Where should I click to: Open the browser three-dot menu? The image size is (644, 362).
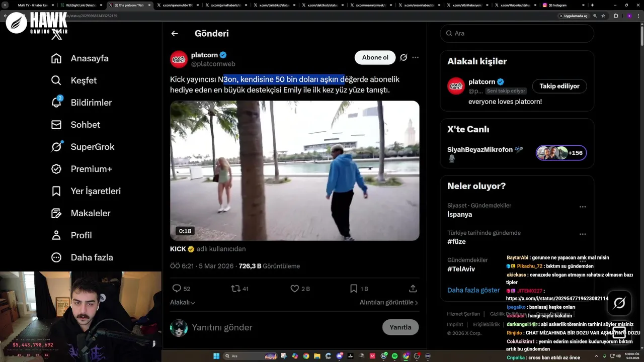click(x=638, y=16)
